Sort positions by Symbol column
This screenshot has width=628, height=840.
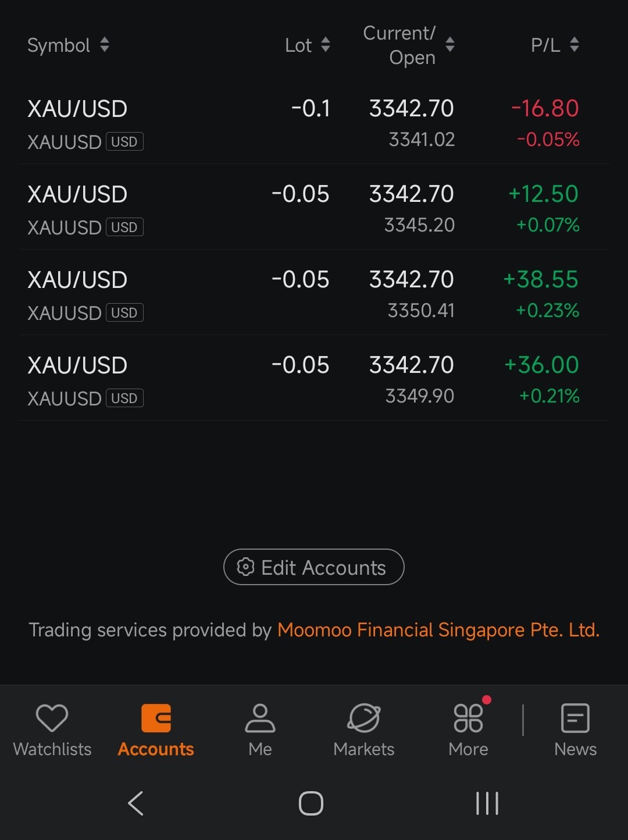68,45
